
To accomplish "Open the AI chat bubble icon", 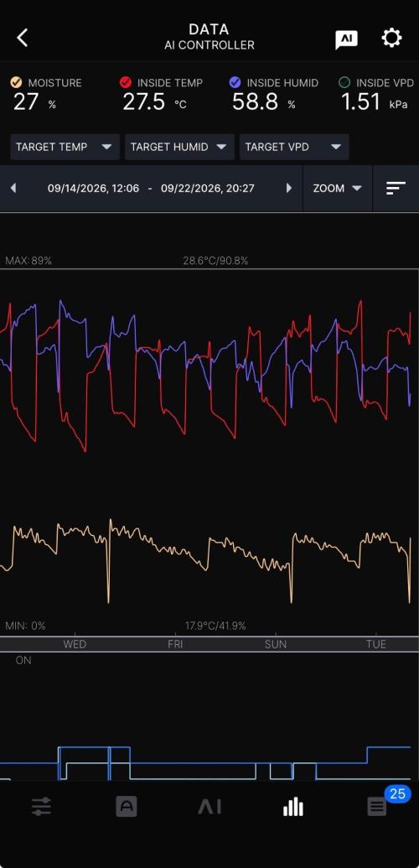I will coord(346,39).
